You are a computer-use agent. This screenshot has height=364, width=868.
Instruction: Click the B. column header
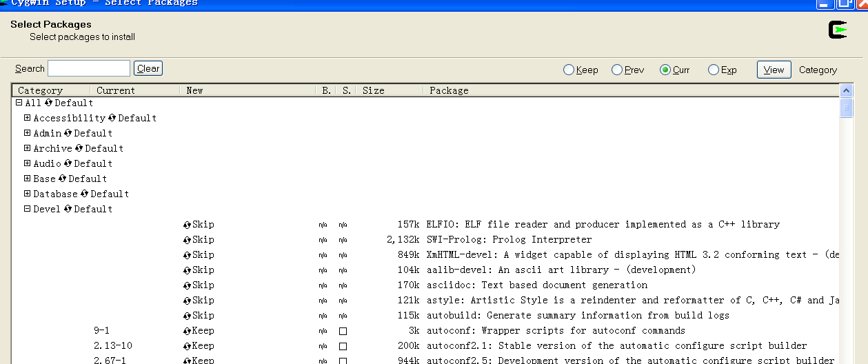pos(326,90)
